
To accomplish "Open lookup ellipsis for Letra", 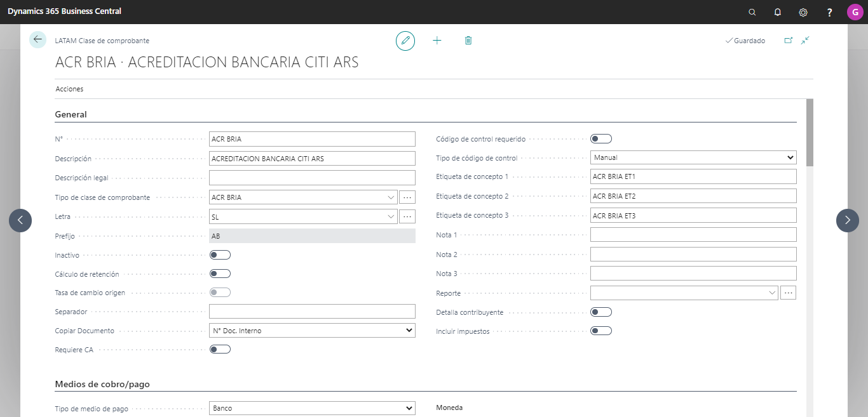I will click(407, 216).
